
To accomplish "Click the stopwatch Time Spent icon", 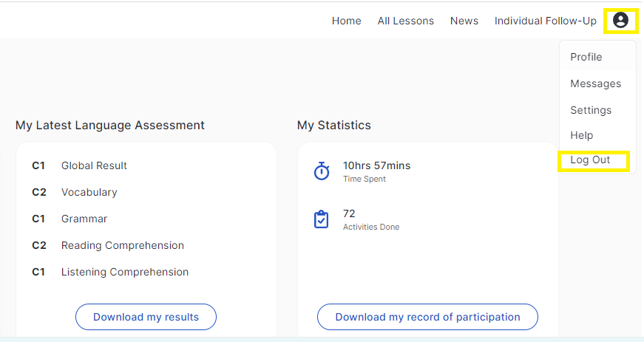I will [322, 171].
